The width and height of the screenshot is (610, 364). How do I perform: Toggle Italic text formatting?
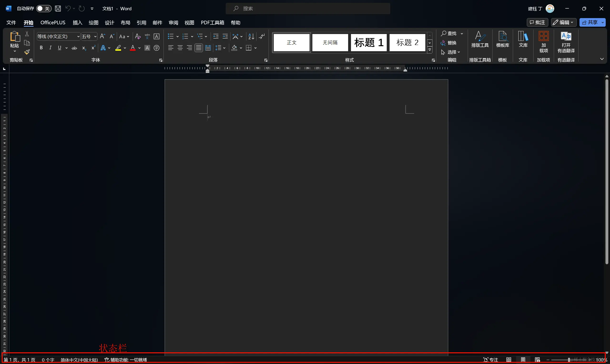50,48
